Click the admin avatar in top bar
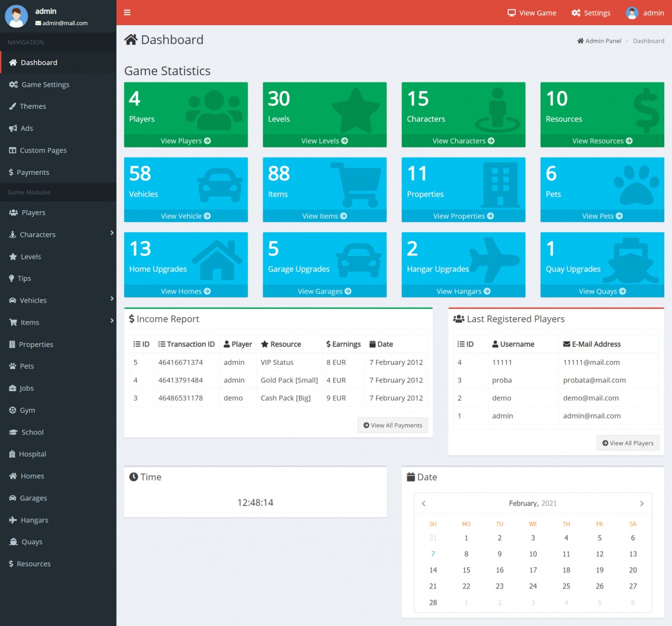Viewport: 672px width, 626px height. pos(632,13)
